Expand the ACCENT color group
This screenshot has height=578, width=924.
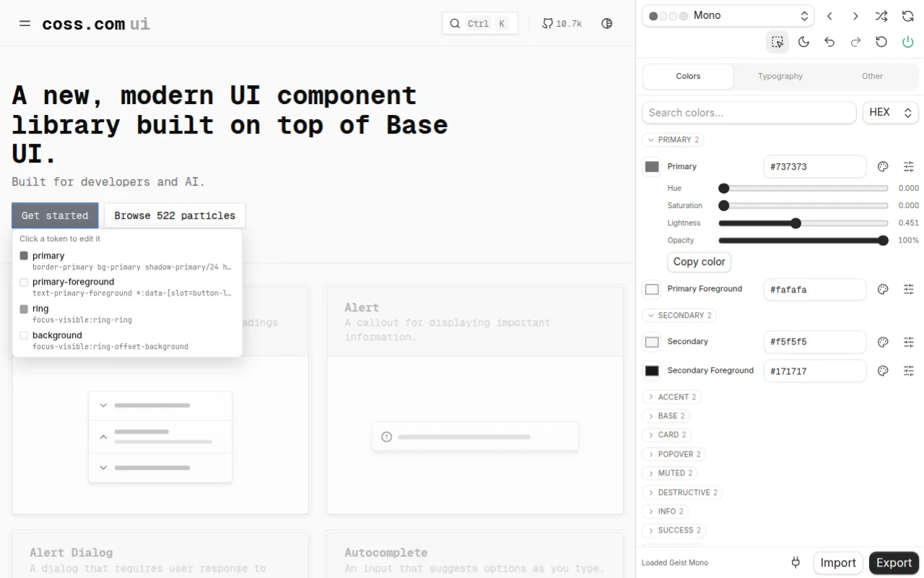tap(671, 397)
